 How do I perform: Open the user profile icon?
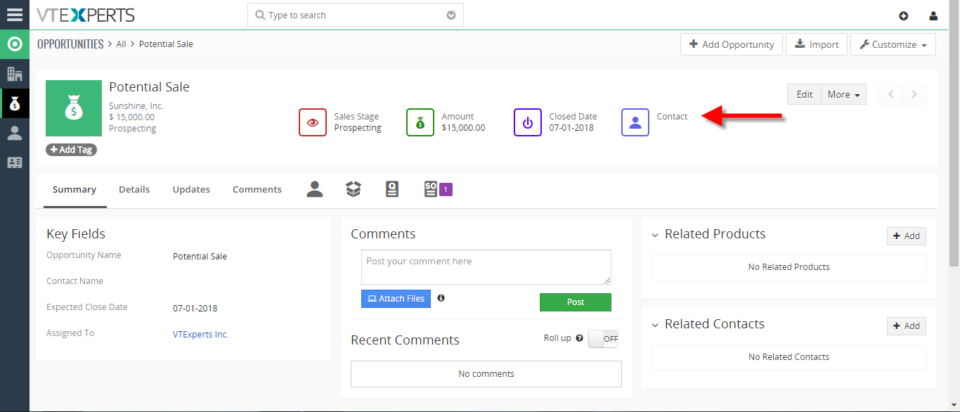[x=933, y=16]
